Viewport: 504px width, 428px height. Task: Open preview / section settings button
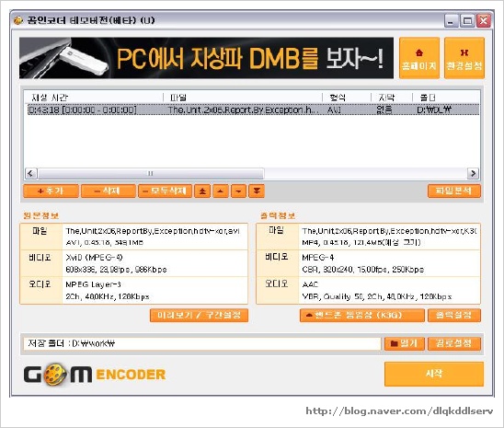click(199, 315)
